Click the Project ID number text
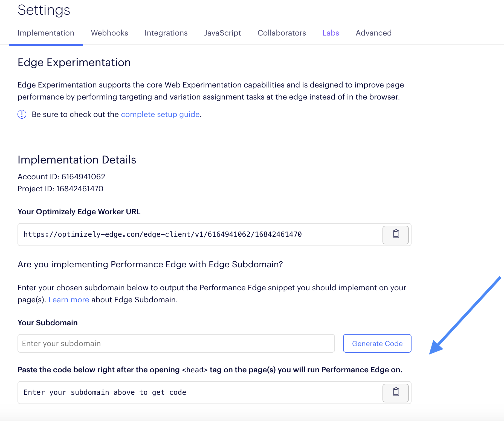This screenshot has height=421, width=504. (80, 189)
